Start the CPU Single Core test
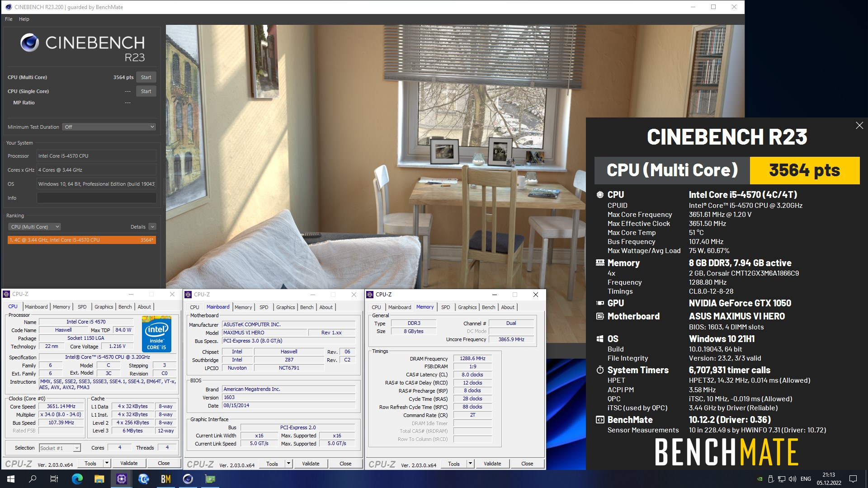This screenshot has height=488, width=868. [146, 91]
